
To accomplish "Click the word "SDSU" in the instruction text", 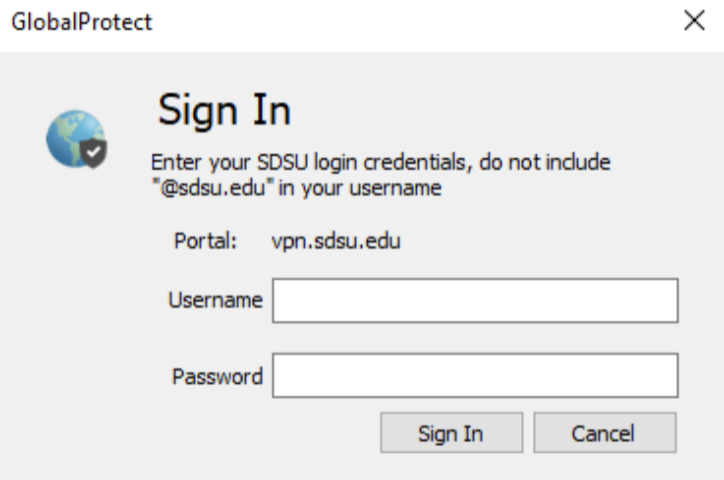I will click(x=286, y=162).
